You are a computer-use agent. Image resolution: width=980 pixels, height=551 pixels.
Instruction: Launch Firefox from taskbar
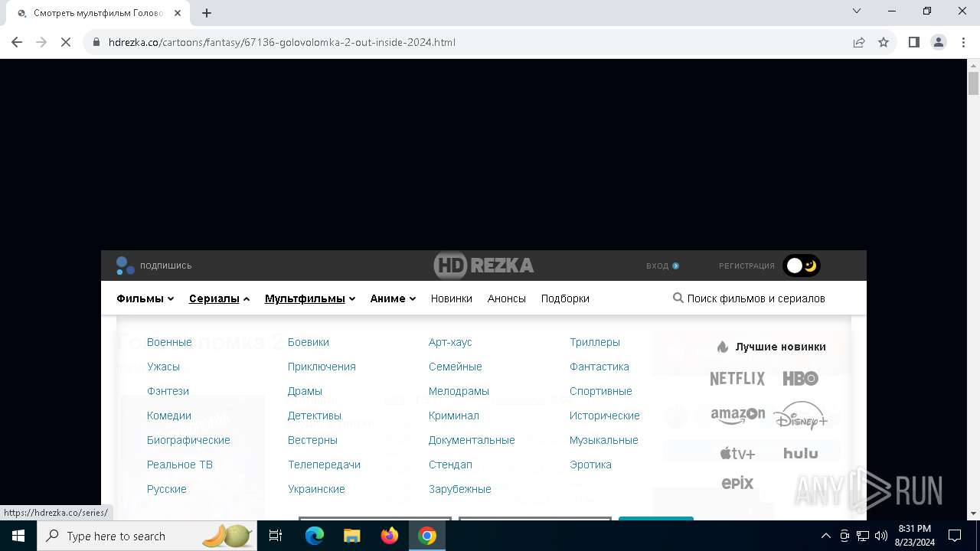point(390,536)
